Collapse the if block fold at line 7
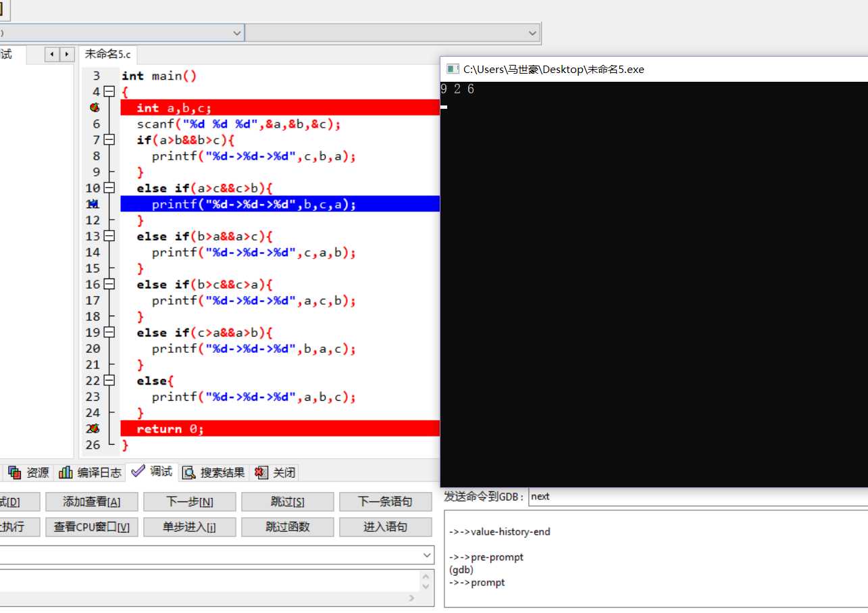The image size is (868, 613). (109, 140)
